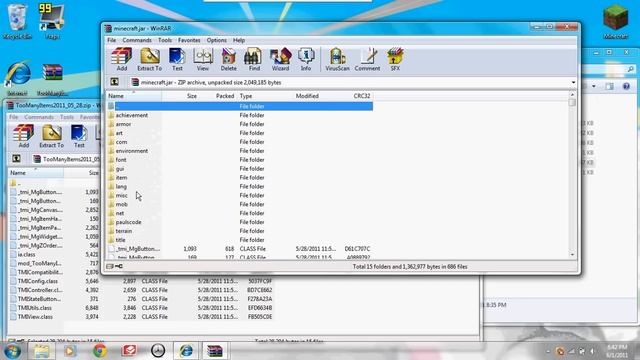640x360 pixels.
Task: Open Windows Media Player from taskbar
Action: click(x=70, y=351)
